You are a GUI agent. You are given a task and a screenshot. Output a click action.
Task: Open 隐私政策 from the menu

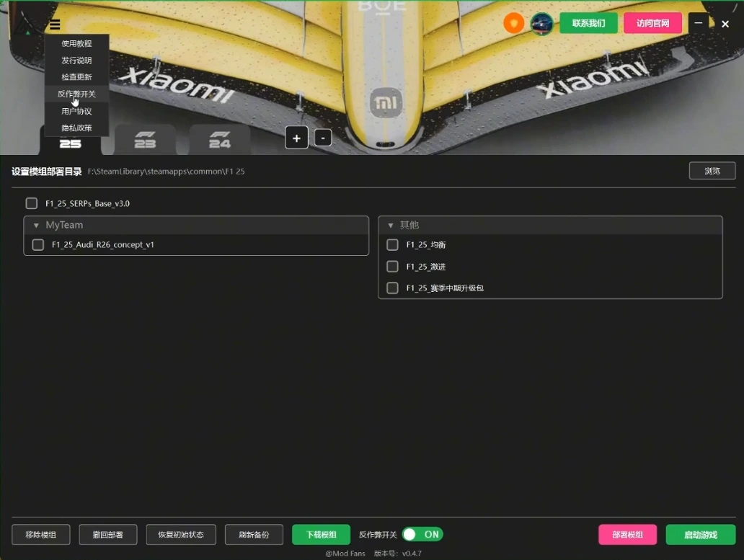point(76,128)
